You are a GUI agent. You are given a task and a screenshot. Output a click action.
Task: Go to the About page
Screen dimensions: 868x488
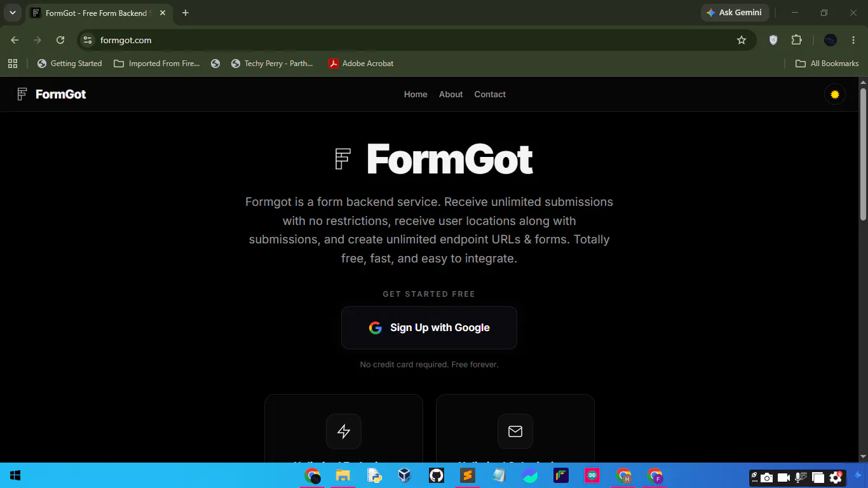pos(451,95)
